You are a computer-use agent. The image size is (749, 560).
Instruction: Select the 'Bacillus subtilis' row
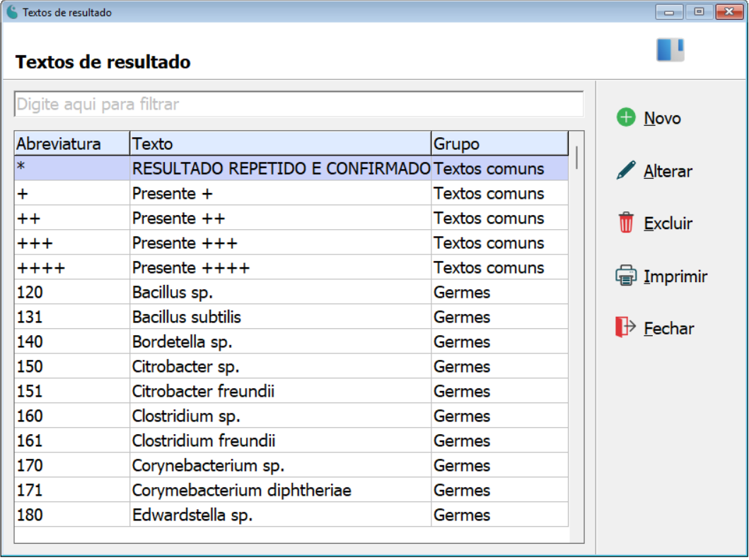[x=291, y=317]
